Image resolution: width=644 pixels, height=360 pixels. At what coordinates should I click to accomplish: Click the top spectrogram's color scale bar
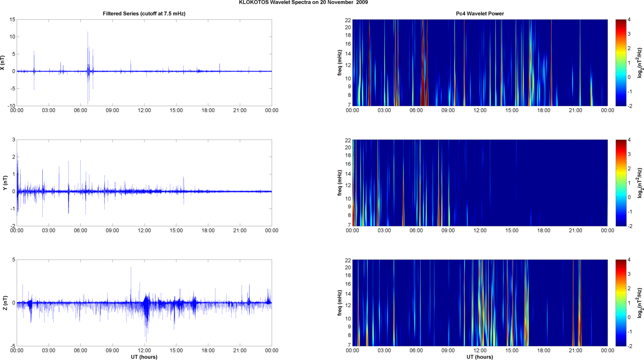(x=620, y=63)
